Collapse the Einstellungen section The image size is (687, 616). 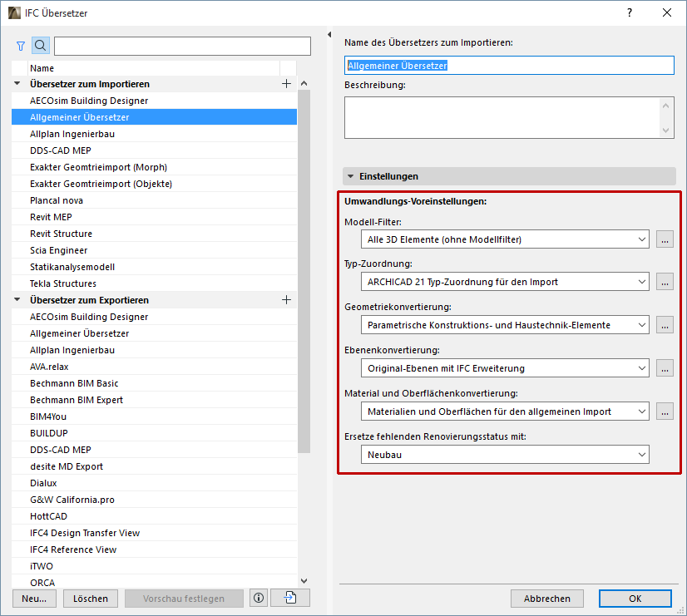point(350,176)
